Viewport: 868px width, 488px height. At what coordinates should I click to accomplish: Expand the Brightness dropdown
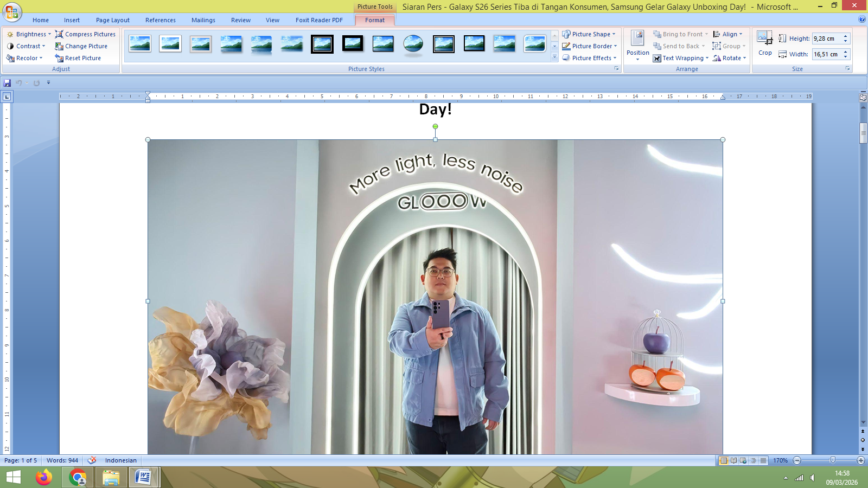tap(29, 34)
